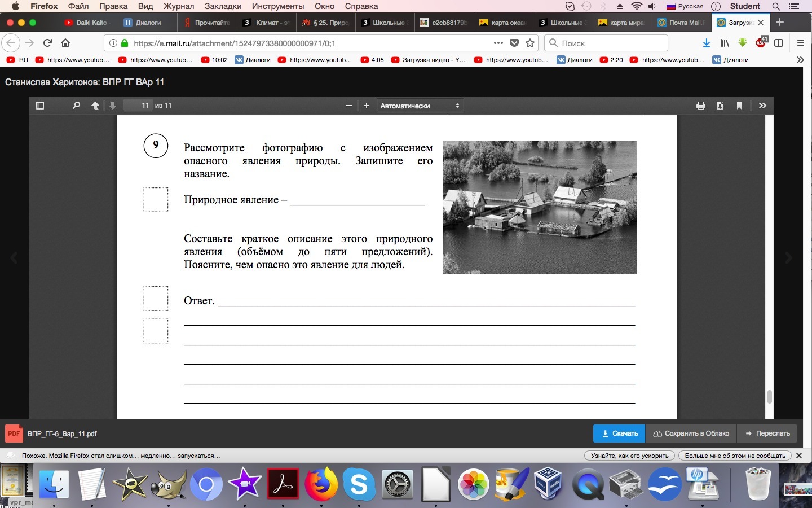Toggle bookmark star in the address bar

(x=530, y=43)
